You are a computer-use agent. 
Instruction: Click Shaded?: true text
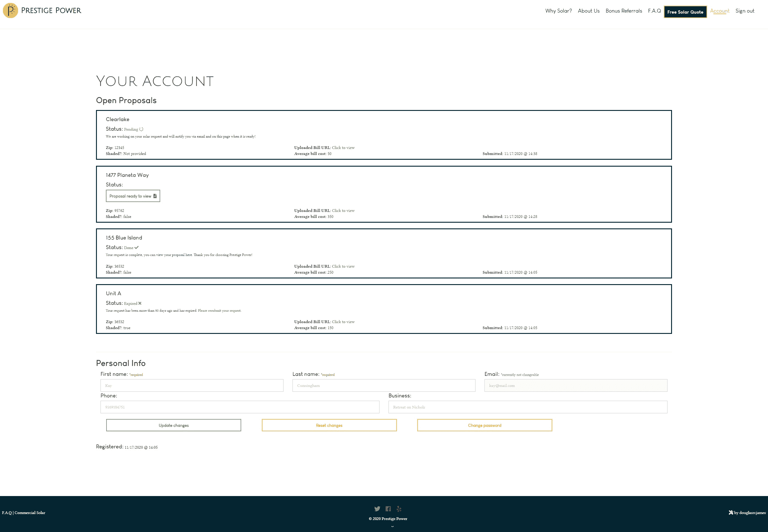(x=118, y=328)
